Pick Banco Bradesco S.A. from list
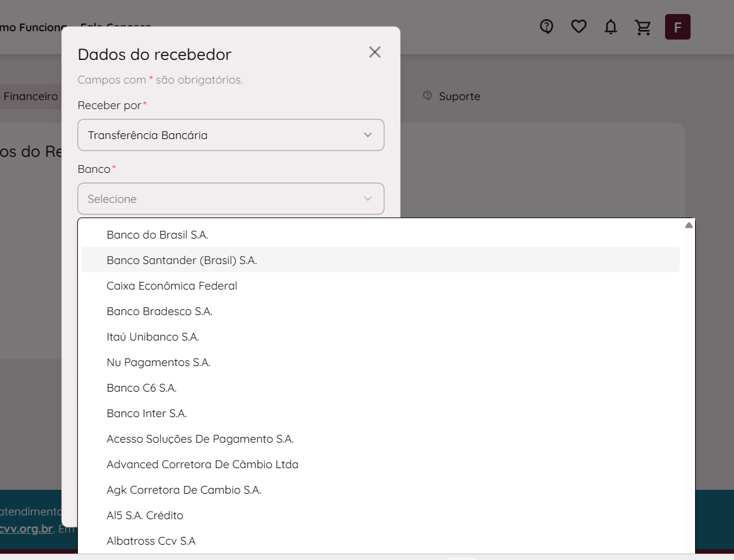 pyautogui.click(x=160, y=311)
